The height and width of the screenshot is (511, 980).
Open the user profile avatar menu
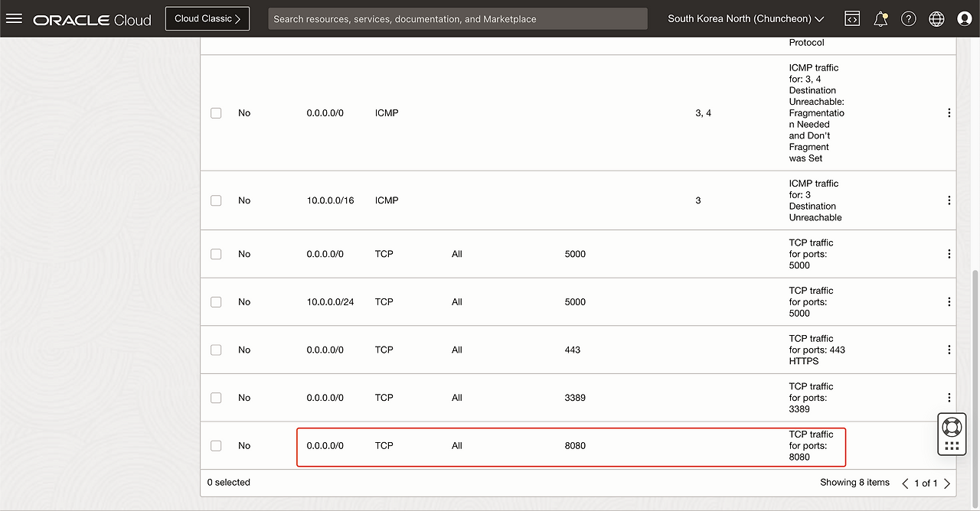[965, 19]
